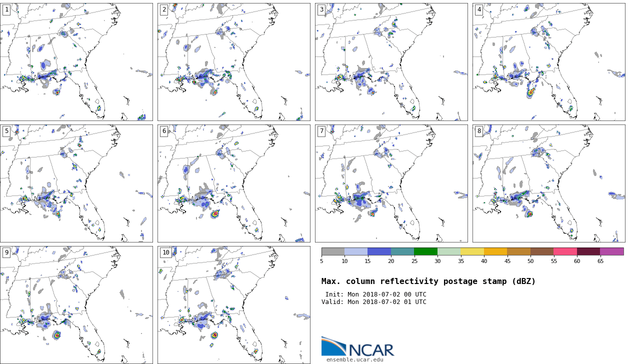Pick ensemble member 8 map

[548, 183]
